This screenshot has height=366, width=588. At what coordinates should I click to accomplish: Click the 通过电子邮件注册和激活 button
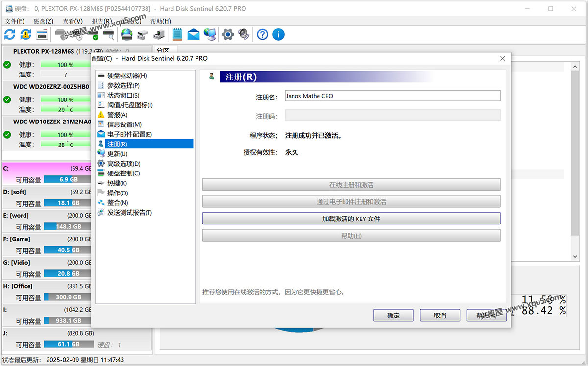point(351,201)
